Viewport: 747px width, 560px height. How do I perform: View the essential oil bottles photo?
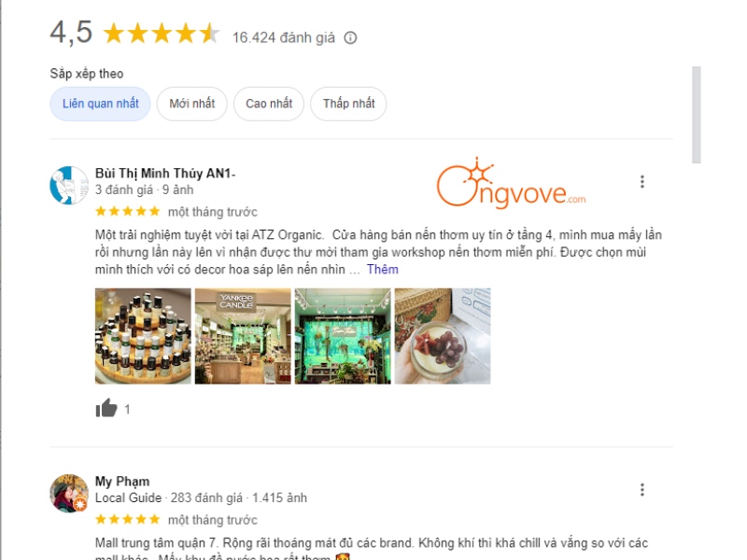click(x=143, y=336)
